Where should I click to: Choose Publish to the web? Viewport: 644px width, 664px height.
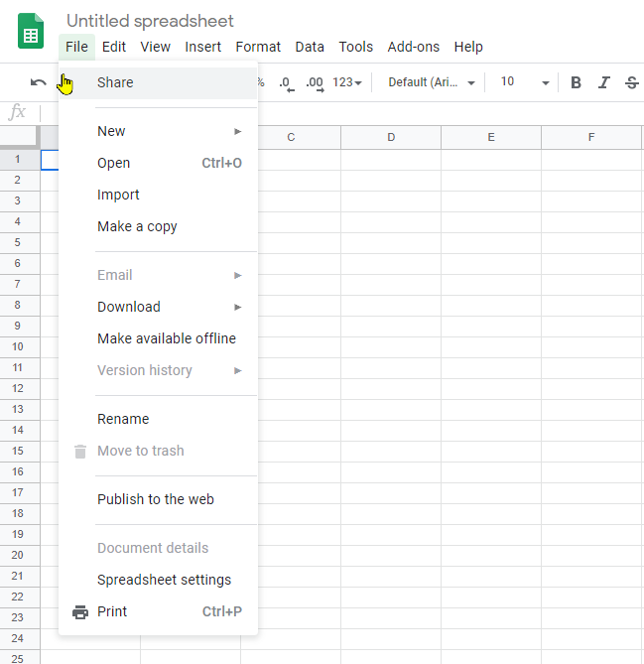(x=158, y=499)
